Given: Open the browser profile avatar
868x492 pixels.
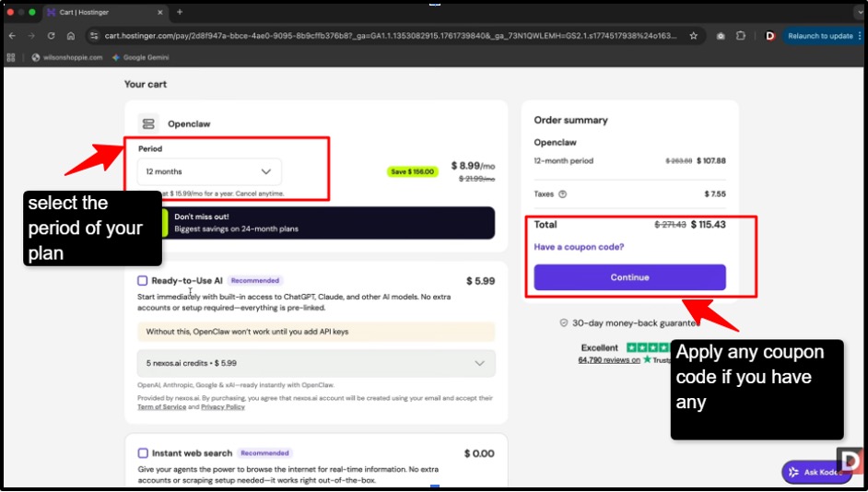Looking at the screenshot, I should tap(770, 36).
